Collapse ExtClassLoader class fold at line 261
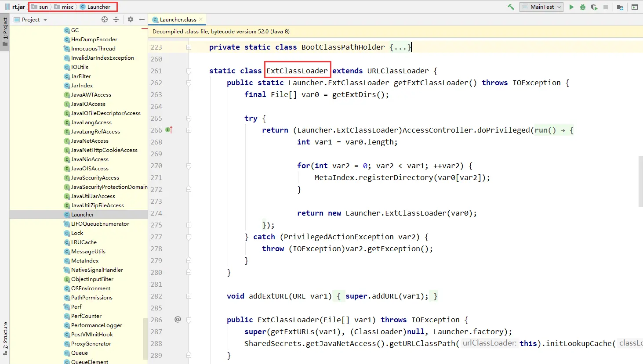643x364 pixels. (189, 71)
